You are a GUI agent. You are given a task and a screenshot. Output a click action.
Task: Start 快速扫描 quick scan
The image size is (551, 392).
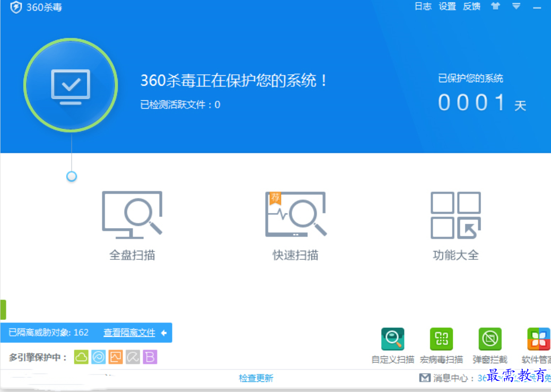[x=295, y=225]
